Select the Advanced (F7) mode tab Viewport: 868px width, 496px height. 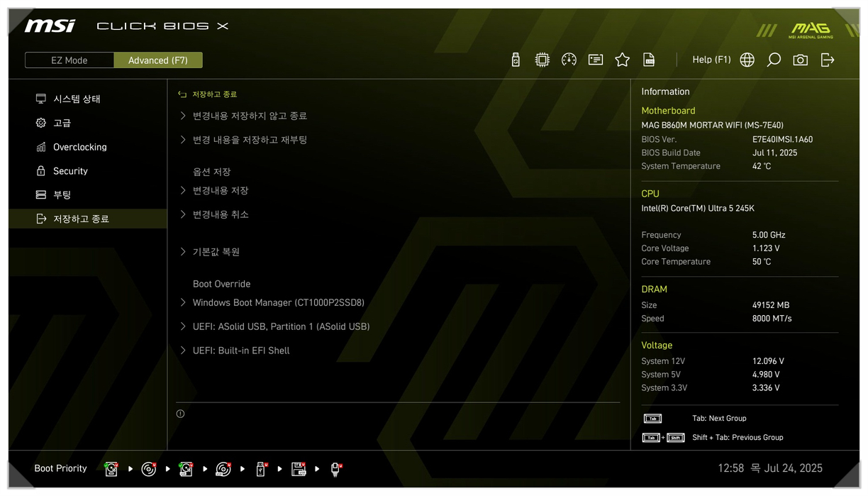tap(158, 60)
